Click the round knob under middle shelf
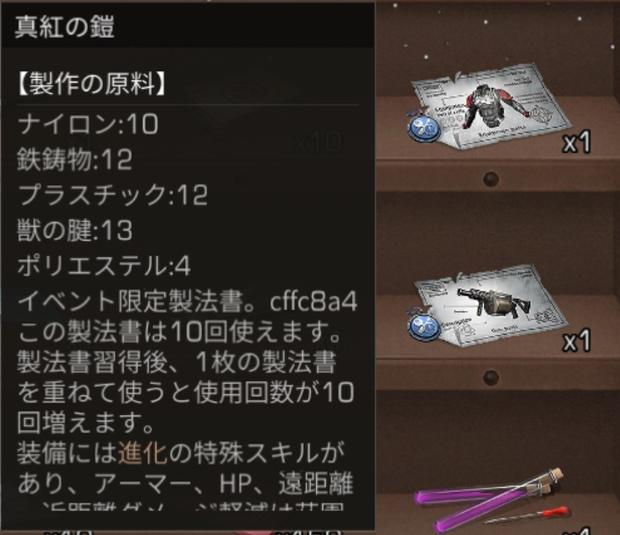 pyautogui.click(x=490, y=377)
